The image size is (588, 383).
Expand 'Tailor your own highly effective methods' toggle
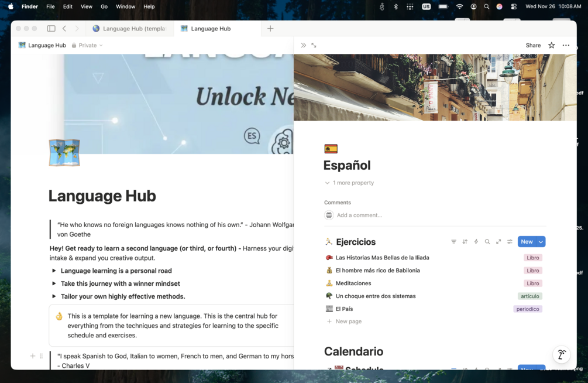click(54, 296)
